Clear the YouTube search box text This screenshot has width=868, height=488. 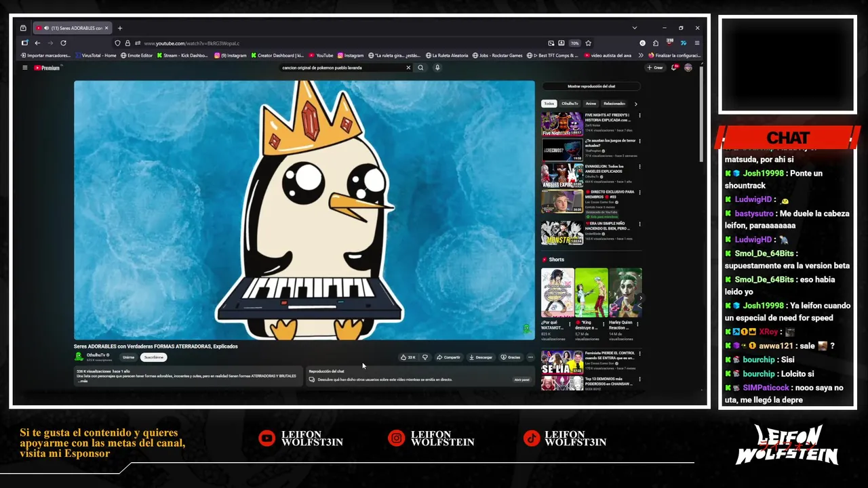click(408, 68)
